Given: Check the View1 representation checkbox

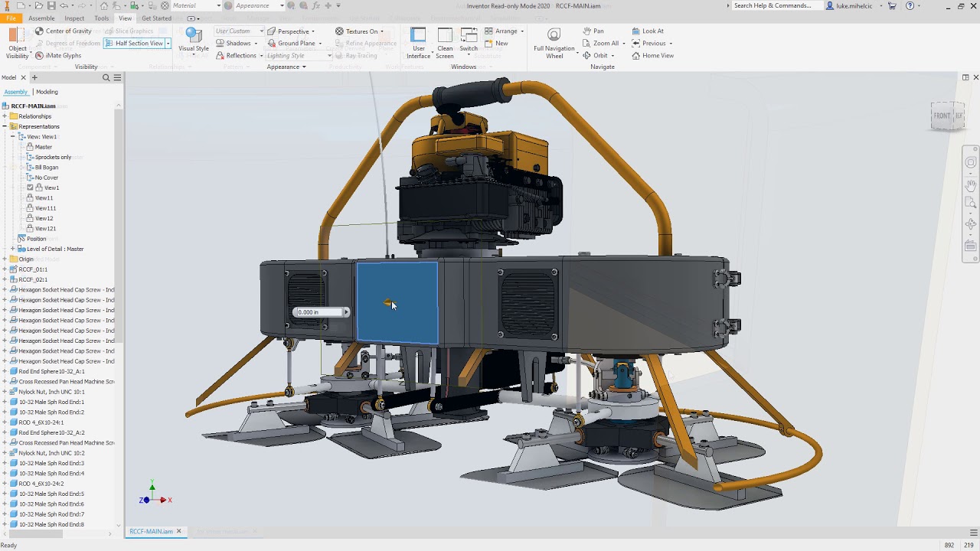Looking at the screenshot, I should click(29, 187).
